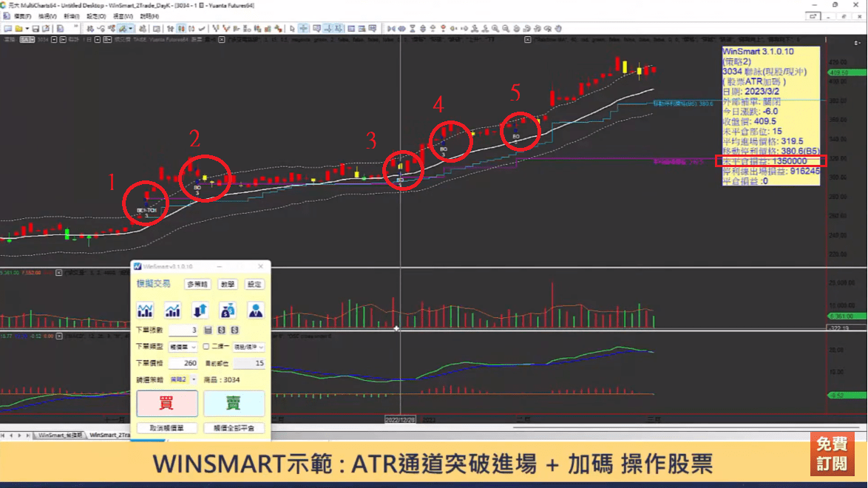Click the 商品：3034 label in WinSmart
Viewport: 868px width, 488px height.
pyautogui.click(x=221, y=380)
